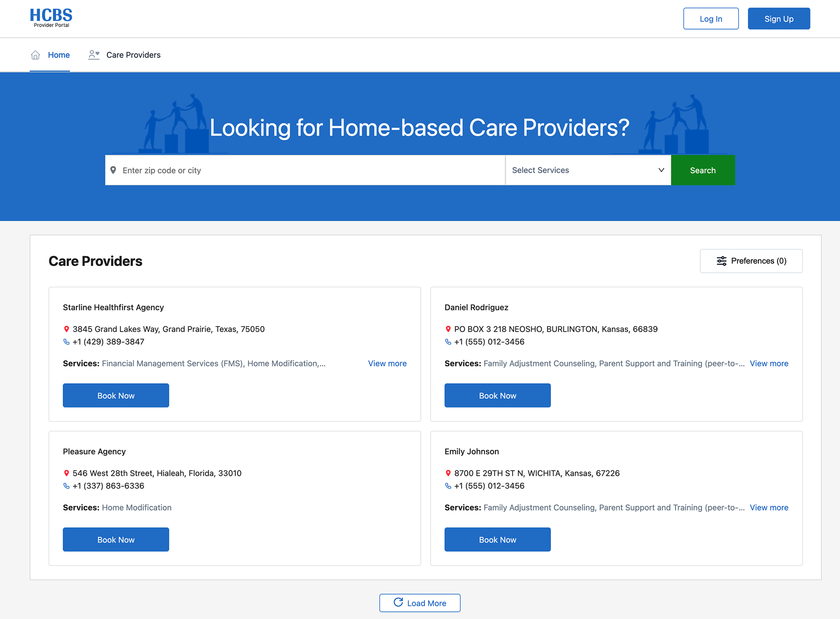Click the Log In button
Viewport: 840px width, 619px height.
(711, 19)
